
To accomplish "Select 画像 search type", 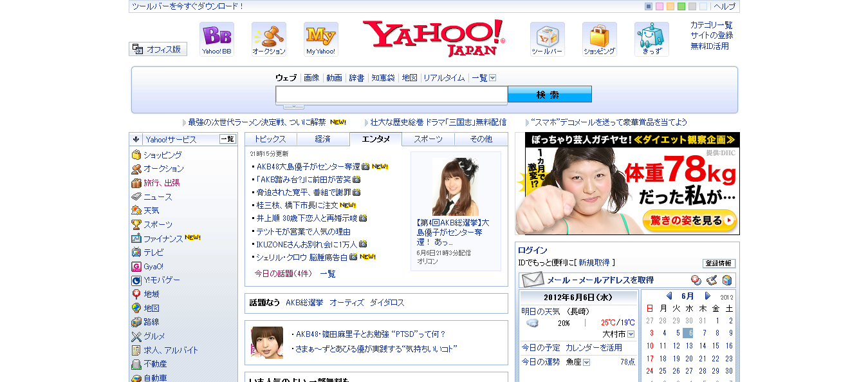I will pyautogui.click(x=311, y=78).
